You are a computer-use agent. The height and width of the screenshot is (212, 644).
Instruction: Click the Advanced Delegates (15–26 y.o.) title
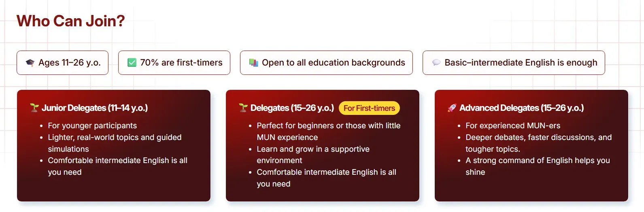521,108
